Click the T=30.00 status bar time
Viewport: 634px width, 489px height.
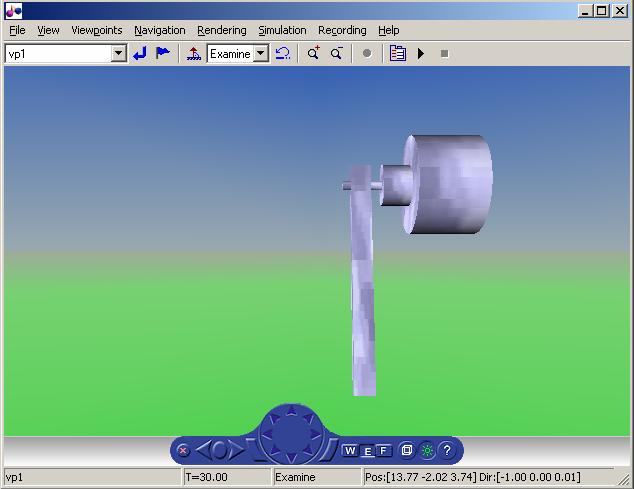[x=206, y=477]
